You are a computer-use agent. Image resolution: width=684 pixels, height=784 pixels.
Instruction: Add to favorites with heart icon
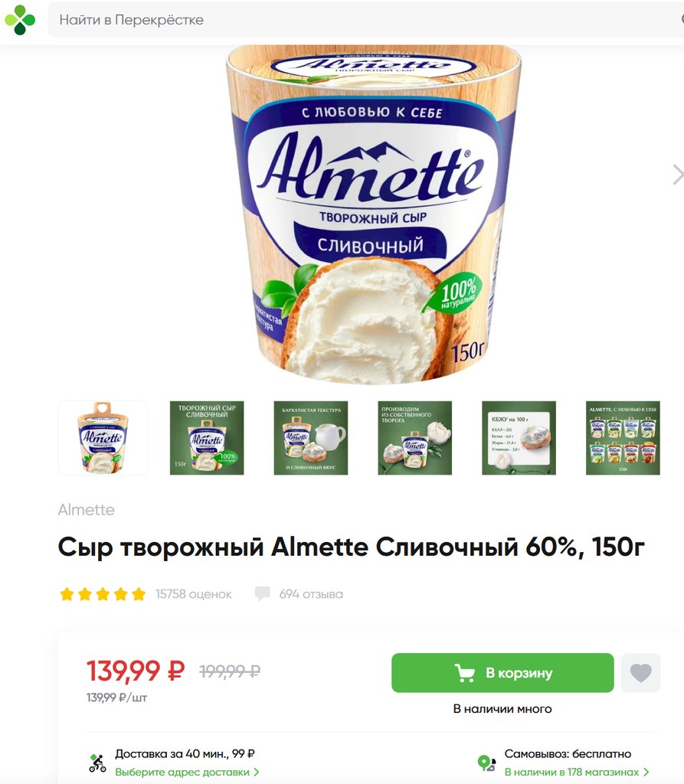point(641,672)
